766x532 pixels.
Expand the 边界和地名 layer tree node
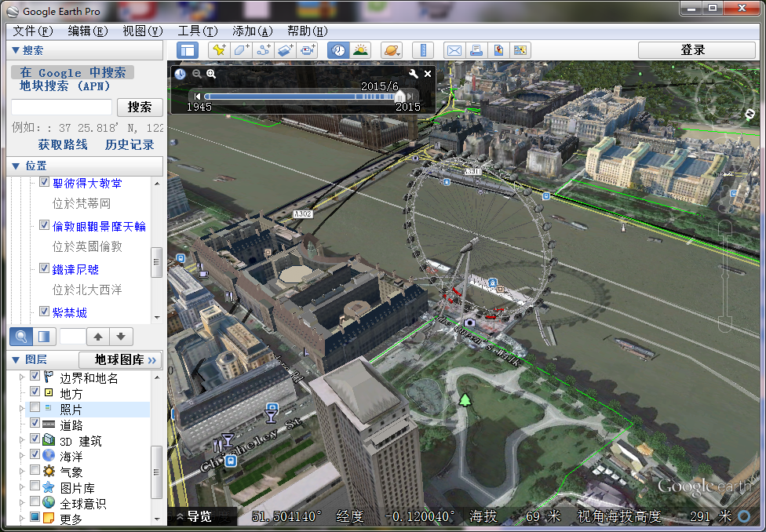pos(21,377)
